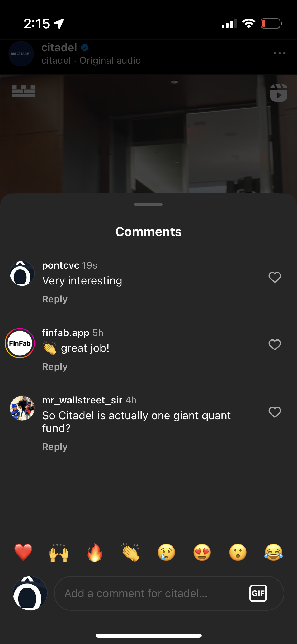Pick the crying face emoji

point(166,552)
